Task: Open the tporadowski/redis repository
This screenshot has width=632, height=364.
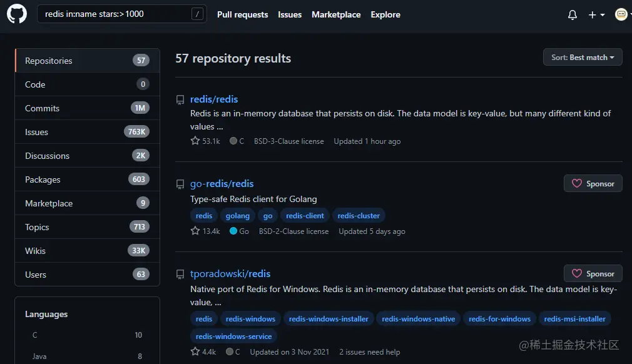Action: point(230,274)
